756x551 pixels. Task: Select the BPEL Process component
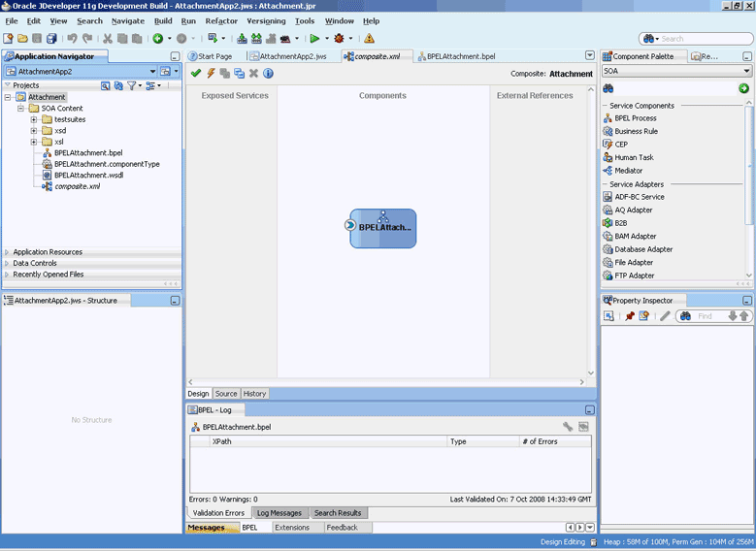pyautogui.click(x=635, y=118)
